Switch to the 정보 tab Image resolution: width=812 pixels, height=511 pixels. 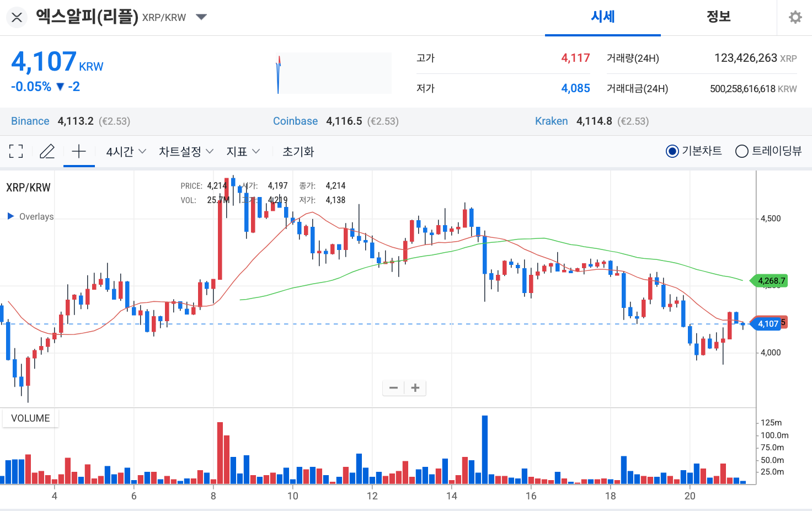719,17
